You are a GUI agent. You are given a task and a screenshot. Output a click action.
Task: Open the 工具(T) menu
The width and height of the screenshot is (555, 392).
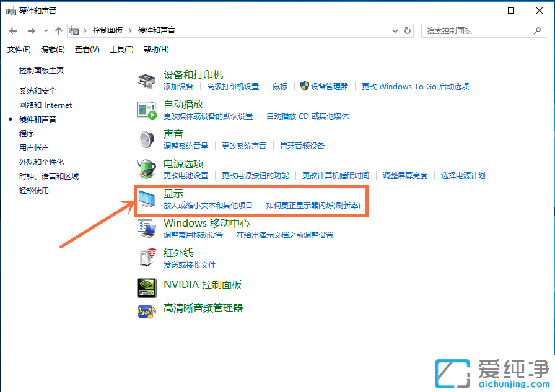pyautogui.click(x=121, y=50)
